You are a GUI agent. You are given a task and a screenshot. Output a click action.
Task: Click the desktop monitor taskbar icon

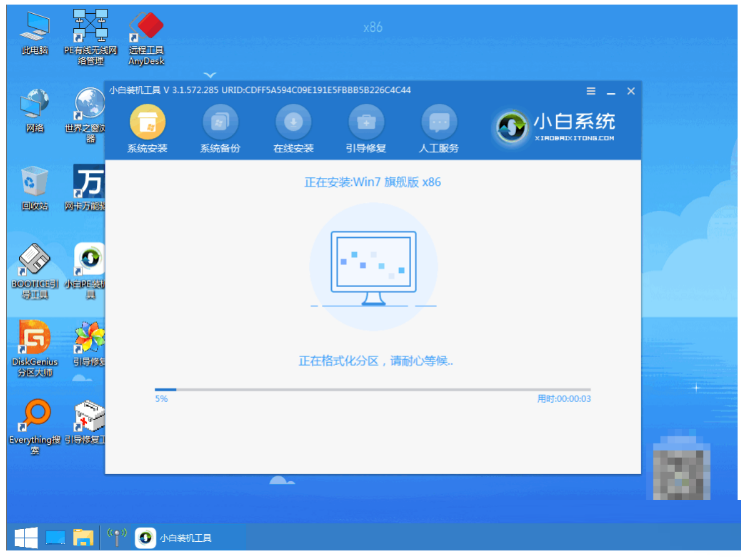pyautogui.click(x=55, y=538)
